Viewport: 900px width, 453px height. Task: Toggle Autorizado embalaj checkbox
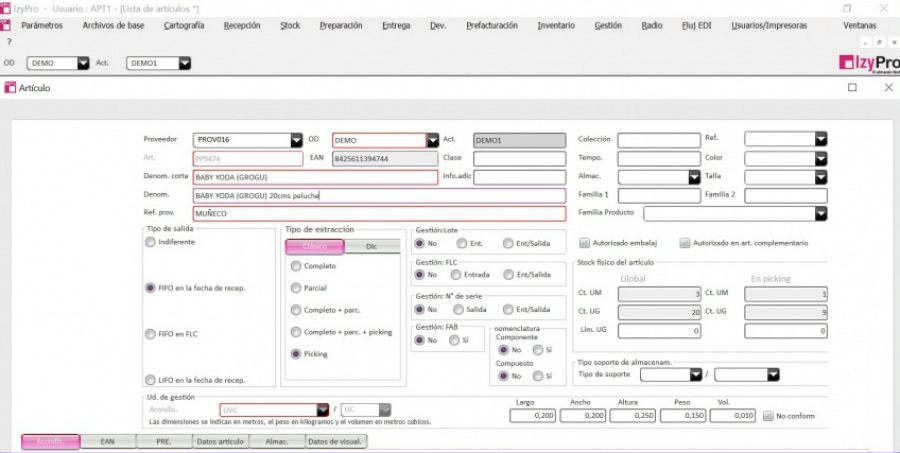tap(584, 243)
